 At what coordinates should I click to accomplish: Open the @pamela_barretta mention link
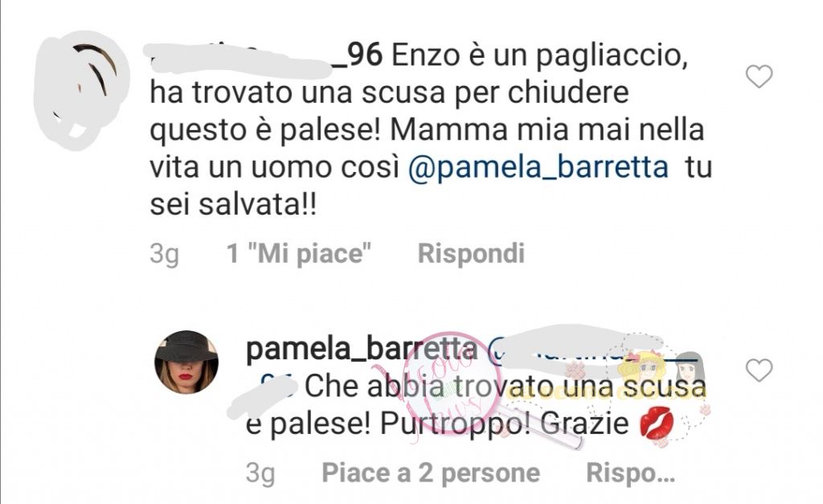538,167
